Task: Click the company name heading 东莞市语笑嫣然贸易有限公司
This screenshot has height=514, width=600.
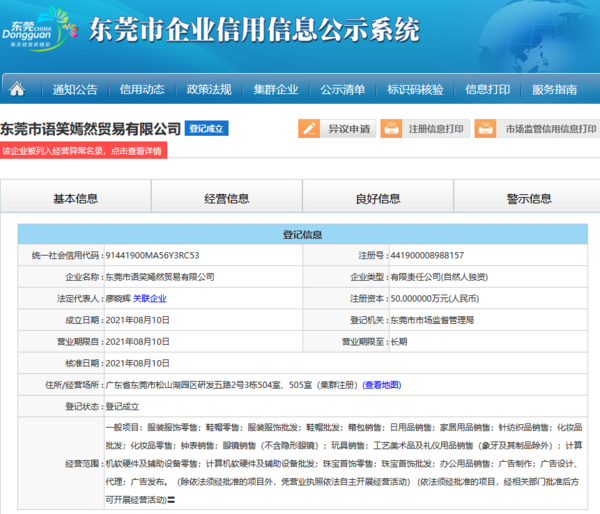Action: pyautogui.click(x=90, y=129)
